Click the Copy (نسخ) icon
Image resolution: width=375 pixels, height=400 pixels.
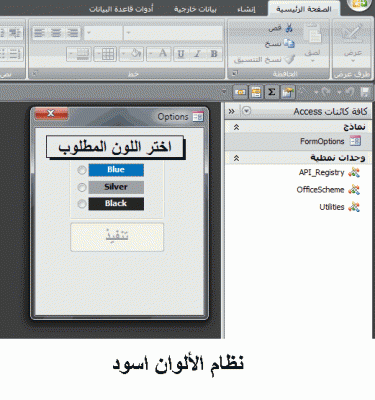(289, 44)
